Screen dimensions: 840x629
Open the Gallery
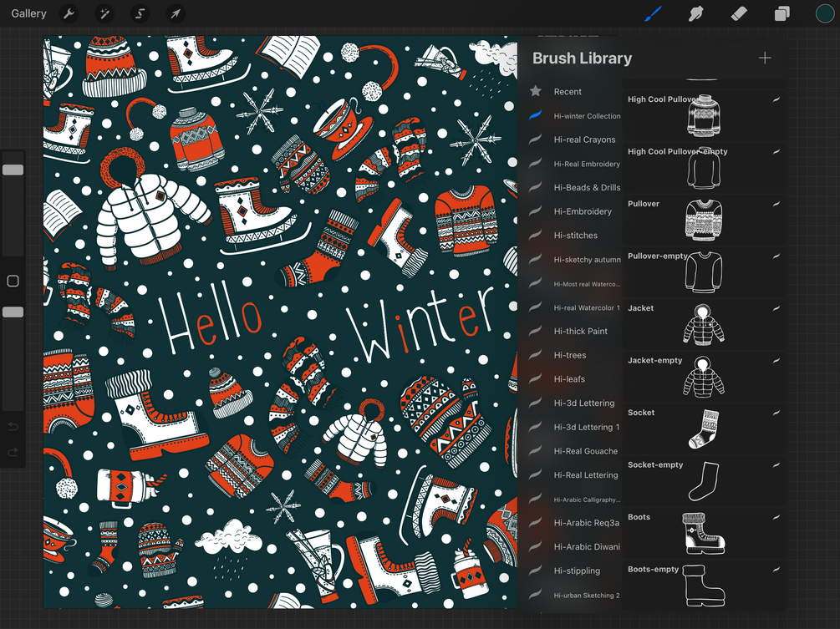(x=28, y=13)
